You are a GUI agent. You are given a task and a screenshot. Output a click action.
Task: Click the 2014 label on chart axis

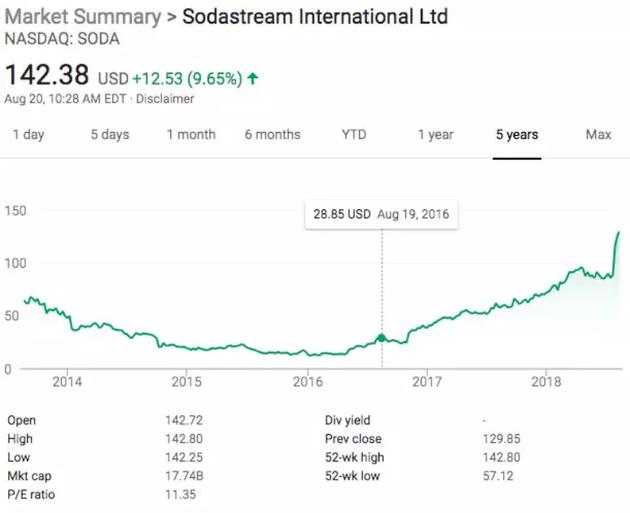click(67, 381)
